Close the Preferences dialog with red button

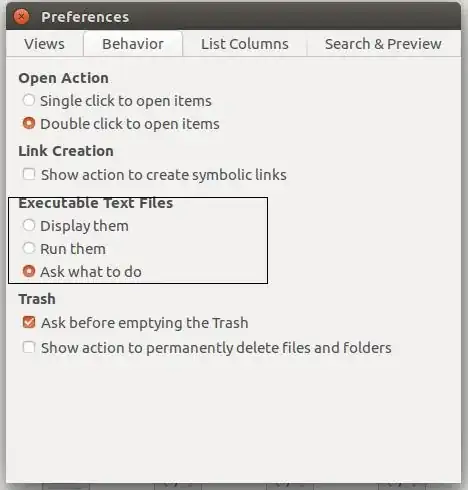21,16
